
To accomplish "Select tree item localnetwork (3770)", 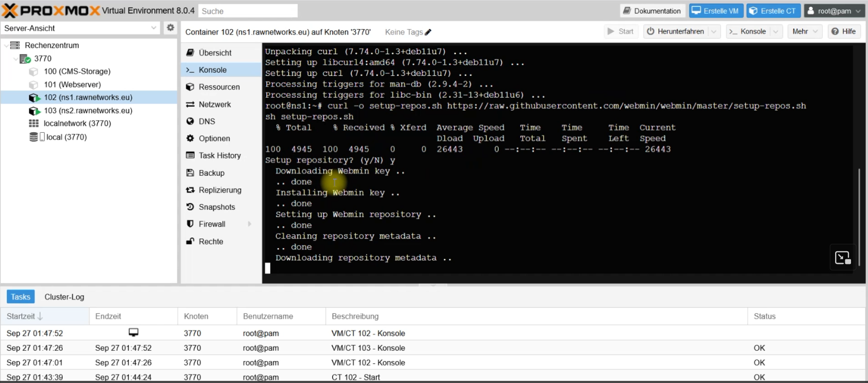I will [89, 123].
